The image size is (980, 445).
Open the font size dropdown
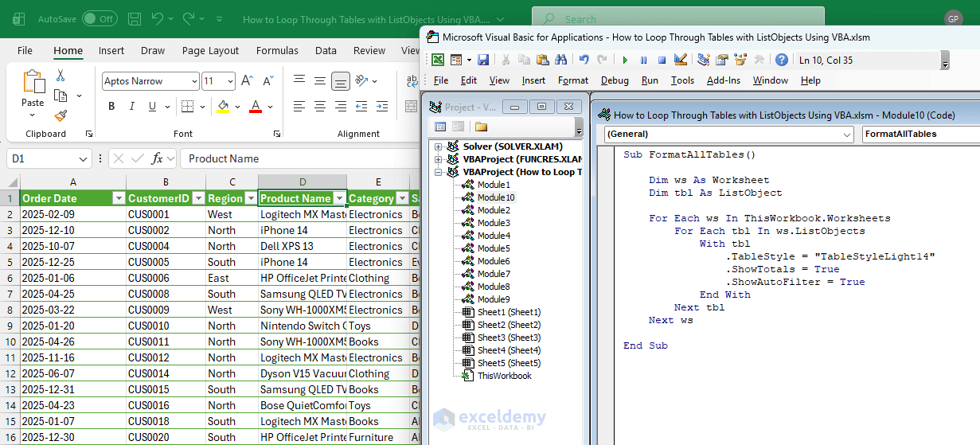[230, 81]
